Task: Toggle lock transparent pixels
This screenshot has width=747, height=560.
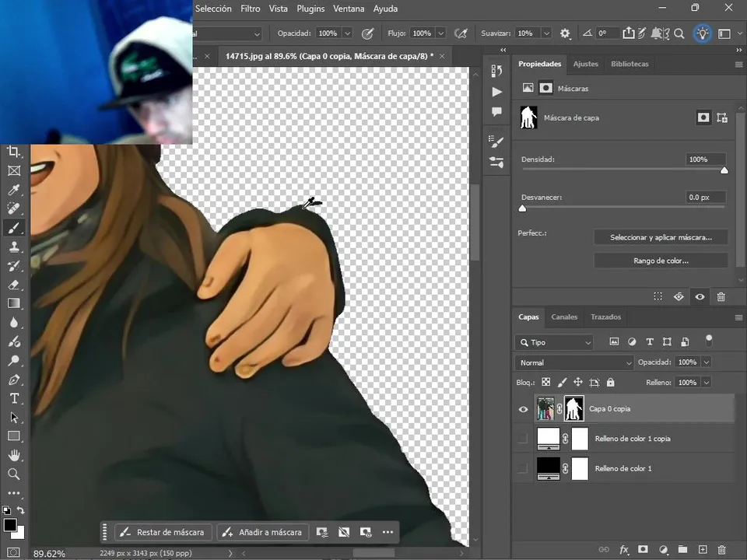Action: 546,383
